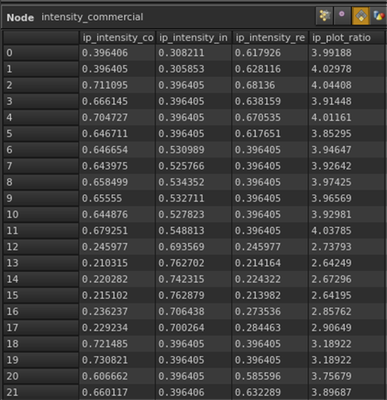Click value 0.308211 in row 0
387x400 pixels.
(181, 53)
